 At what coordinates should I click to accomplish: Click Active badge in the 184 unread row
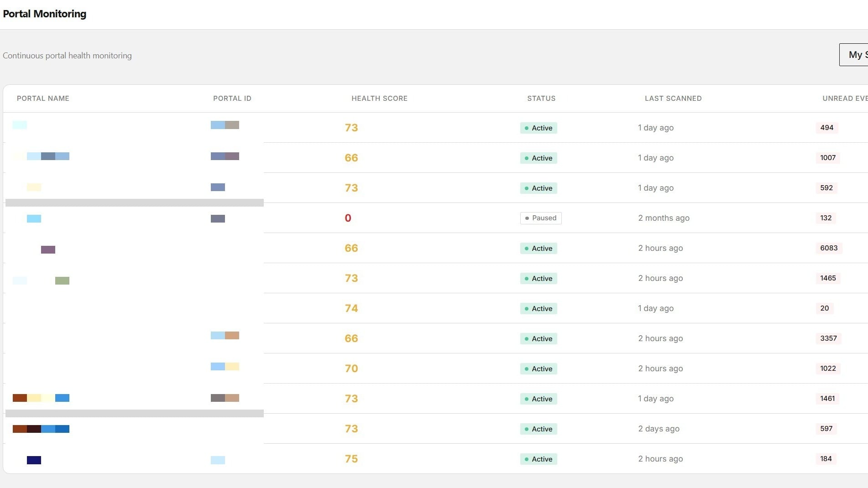[x=539, y=459]
